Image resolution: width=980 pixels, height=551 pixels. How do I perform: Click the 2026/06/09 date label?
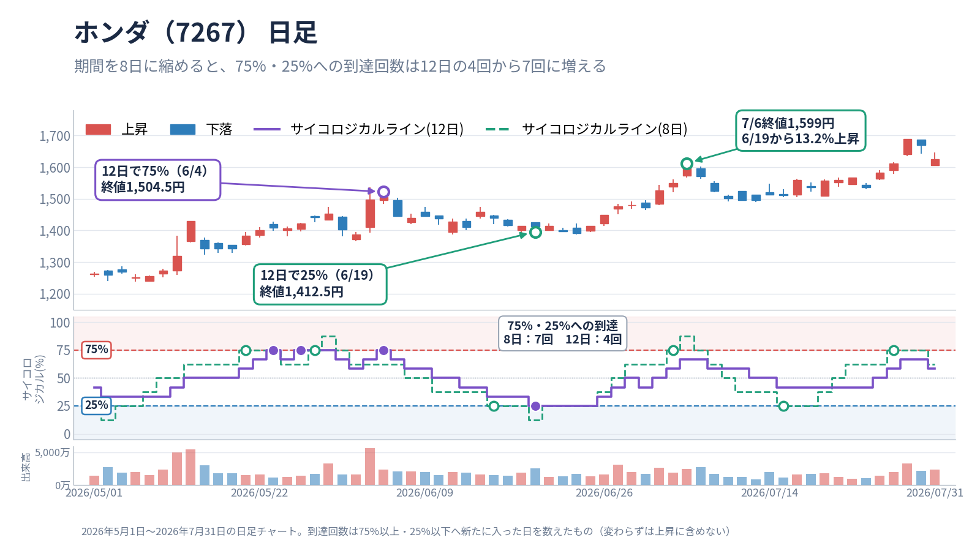coord(424,493)
